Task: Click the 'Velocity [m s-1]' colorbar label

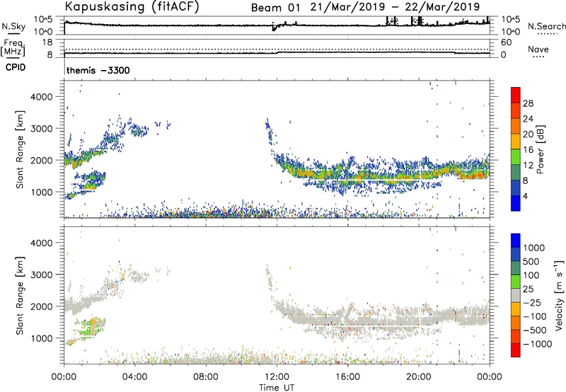Action: click(x=559, y=295)
